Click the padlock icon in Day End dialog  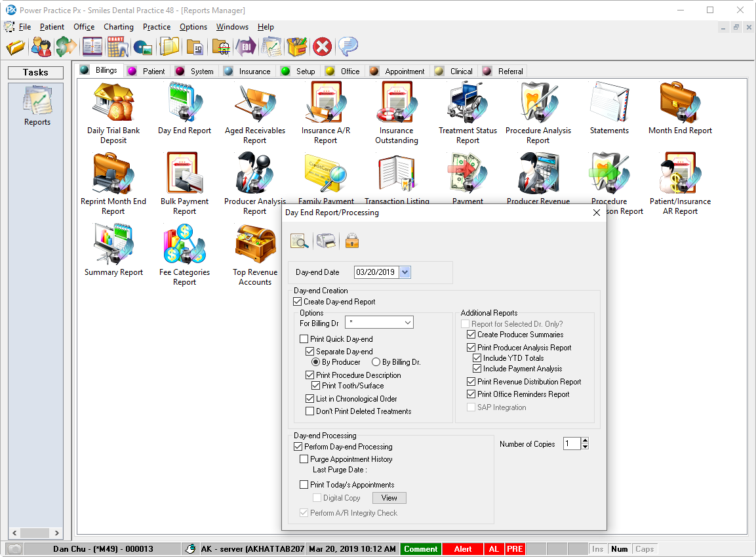(352, 241)
